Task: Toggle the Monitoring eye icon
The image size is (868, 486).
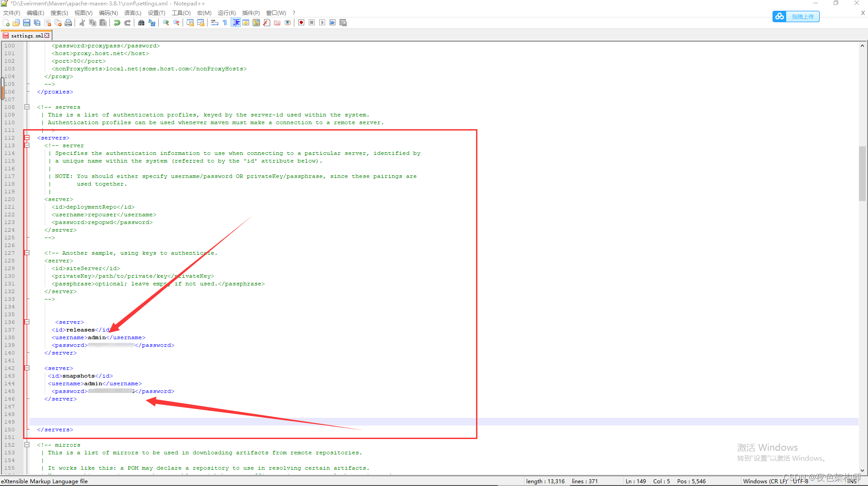Action: pos(288,23)
